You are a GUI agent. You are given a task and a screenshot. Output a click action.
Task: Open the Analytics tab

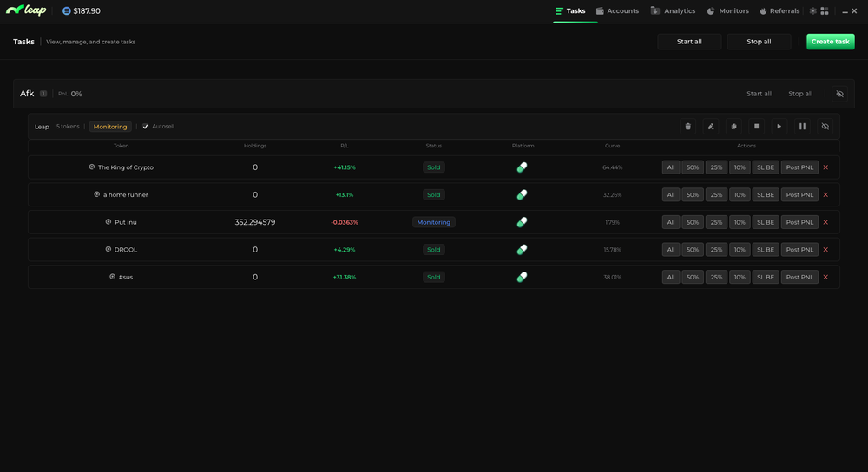(x=673, y=11)
